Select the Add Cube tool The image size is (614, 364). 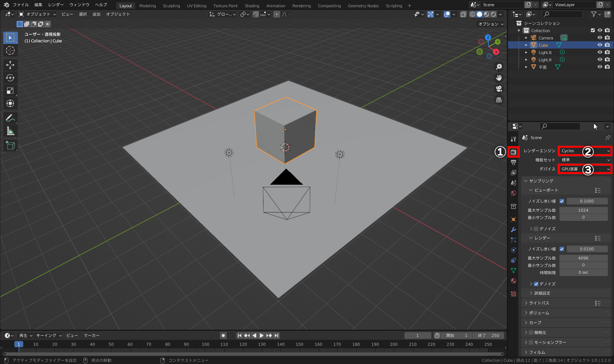click(x=10, y=145)
